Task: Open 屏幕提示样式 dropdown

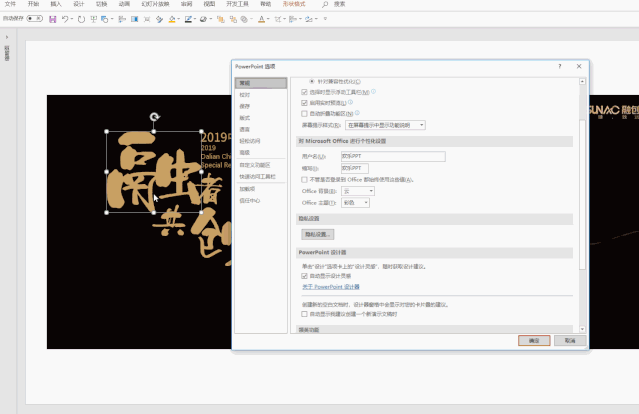Action: (x=385, y=125)
